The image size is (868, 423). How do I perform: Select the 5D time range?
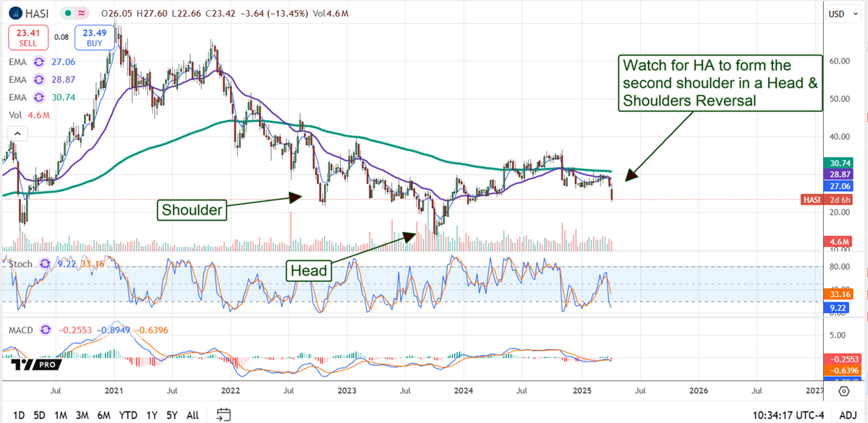click(39, 415)
